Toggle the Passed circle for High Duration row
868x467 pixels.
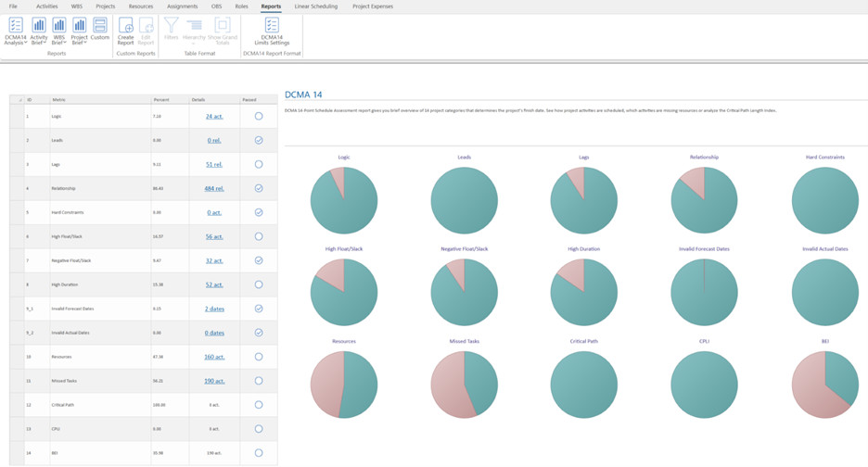tap(259, 284)
